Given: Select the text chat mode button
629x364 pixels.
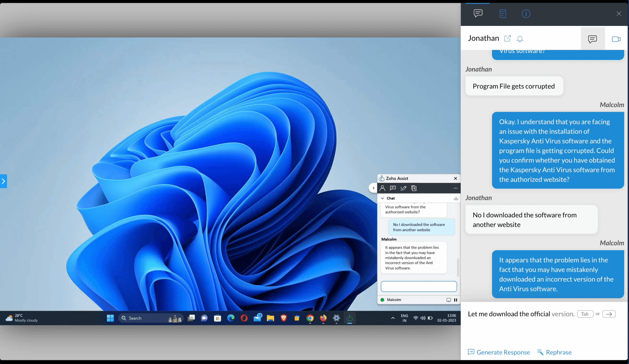Looking at the screenshot, I should 592,39.
